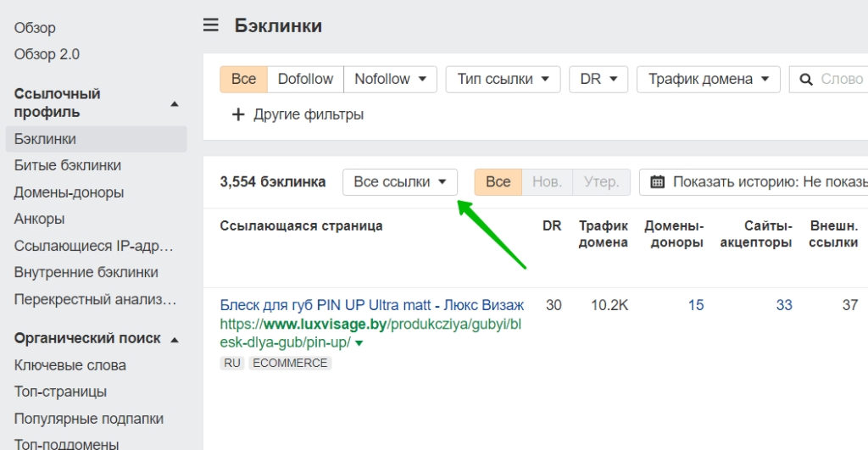Viewport: 868px width, 450px height.
Task: Open Популярные подпапки in sidebar
Action: click(x=88, y=419)
